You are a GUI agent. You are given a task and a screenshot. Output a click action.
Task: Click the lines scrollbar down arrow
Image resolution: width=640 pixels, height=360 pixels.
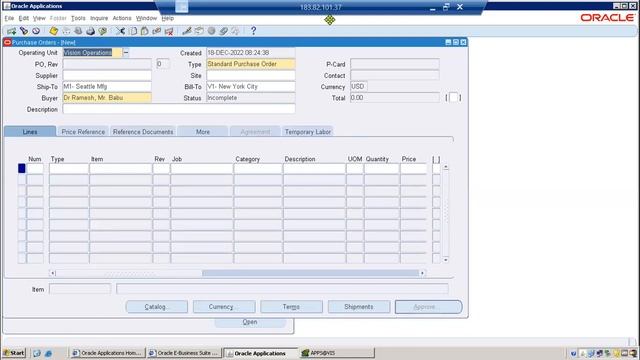446,260
